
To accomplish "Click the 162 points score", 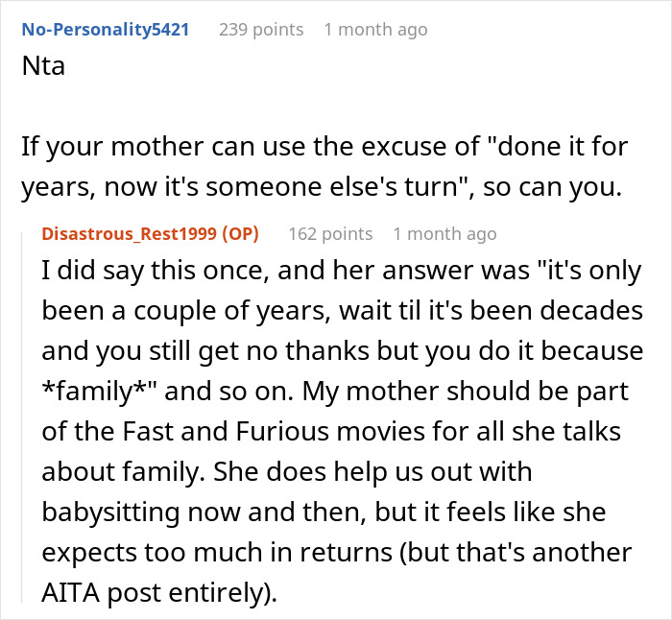I will pyautogui.click(x=330, y=234).
